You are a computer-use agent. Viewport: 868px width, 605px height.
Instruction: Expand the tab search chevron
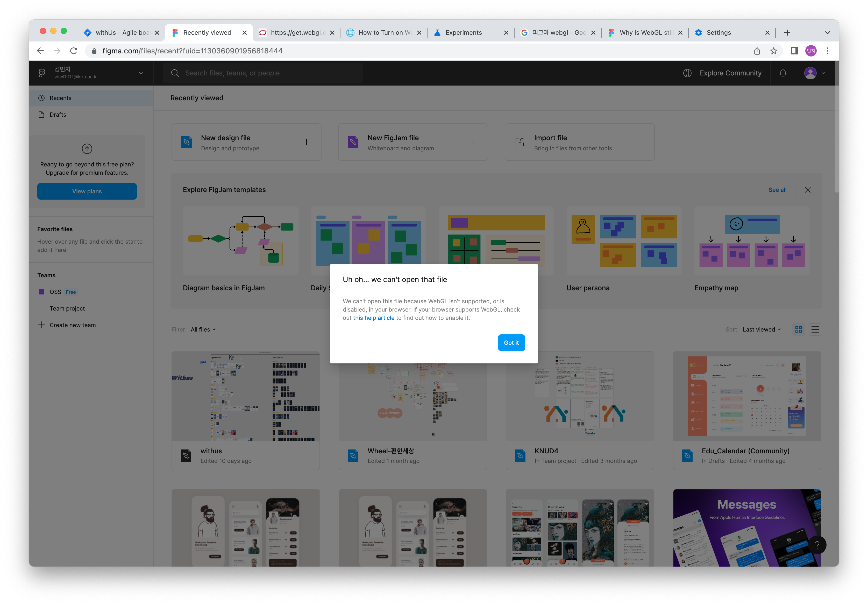tap(828, 32)
